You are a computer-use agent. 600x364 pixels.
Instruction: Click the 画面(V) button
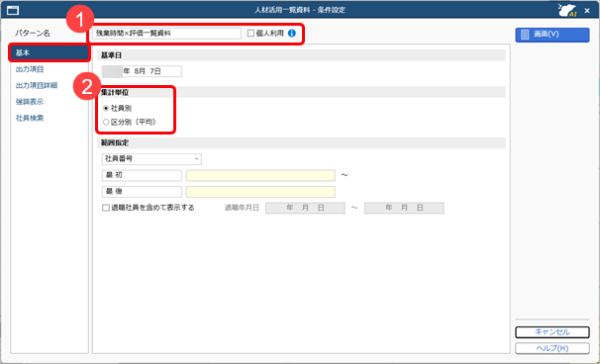coord(552,35)
